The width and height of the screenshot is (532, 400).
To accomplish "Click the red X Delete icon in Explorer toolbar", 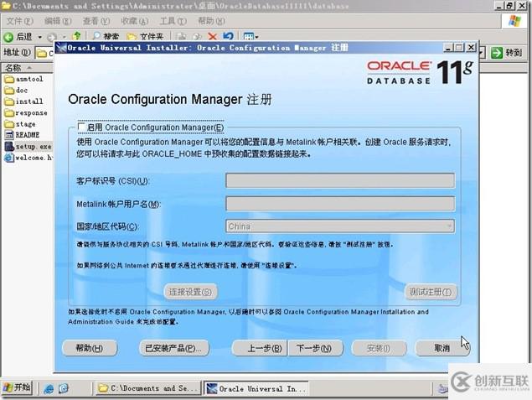I will tap(213, 36).
